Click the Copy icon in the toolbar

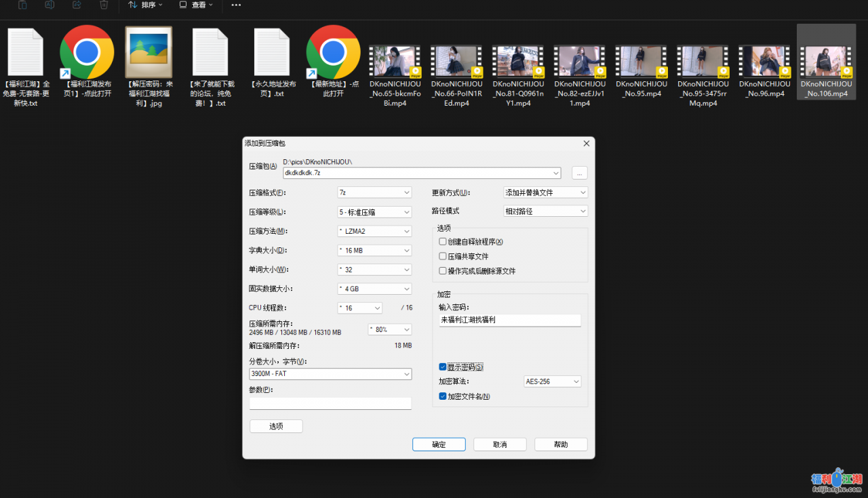[24, 5]
